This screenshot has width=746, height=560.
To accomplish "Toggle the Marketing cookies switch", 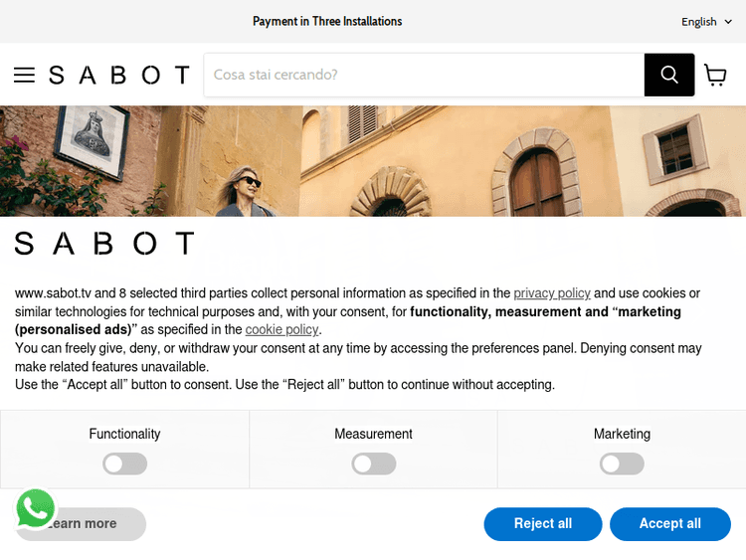I will tap(622, 464).
